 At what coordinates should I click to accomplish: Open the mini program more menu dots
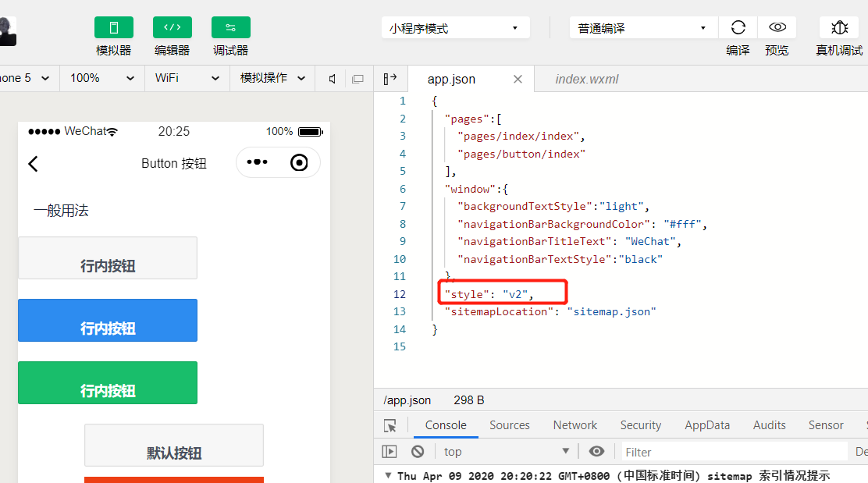pyautogui.click(x=257, y=162)
